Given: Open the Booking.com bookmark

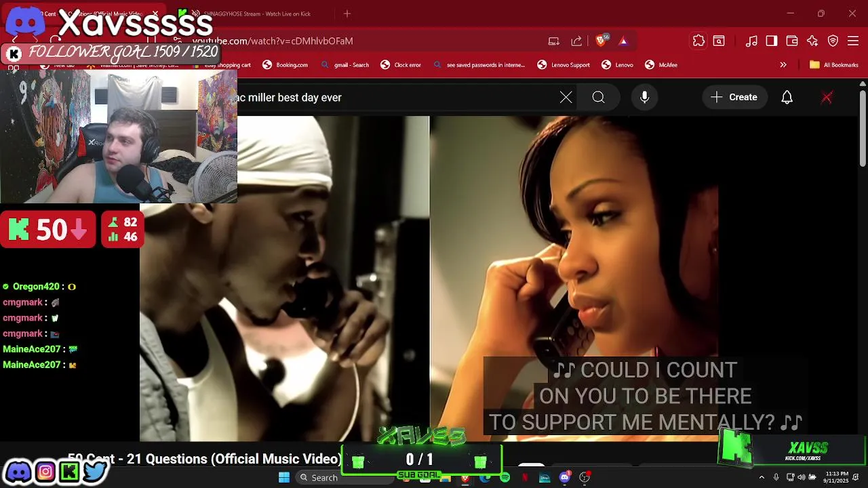Looking at the screenshot, I should 285,65.
